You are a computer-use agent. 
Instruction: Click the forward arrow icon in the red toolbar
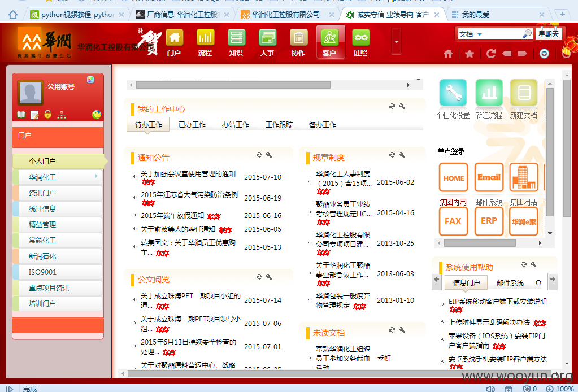(x=522, y=54)
